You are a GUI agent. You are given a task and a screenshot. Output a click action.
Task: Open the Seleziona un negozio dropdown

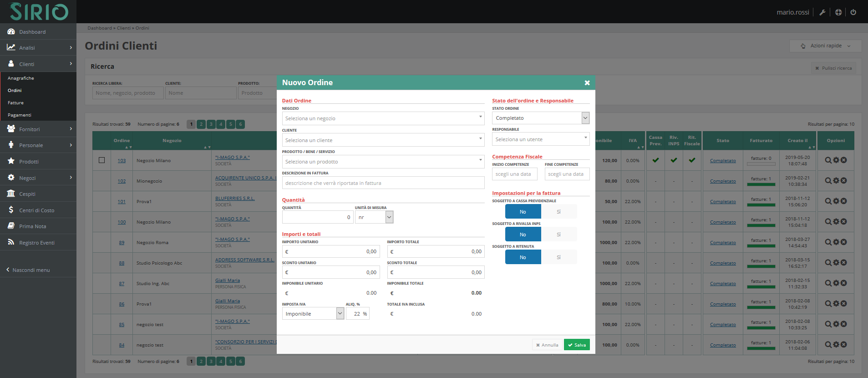click(x=383, y=118)
